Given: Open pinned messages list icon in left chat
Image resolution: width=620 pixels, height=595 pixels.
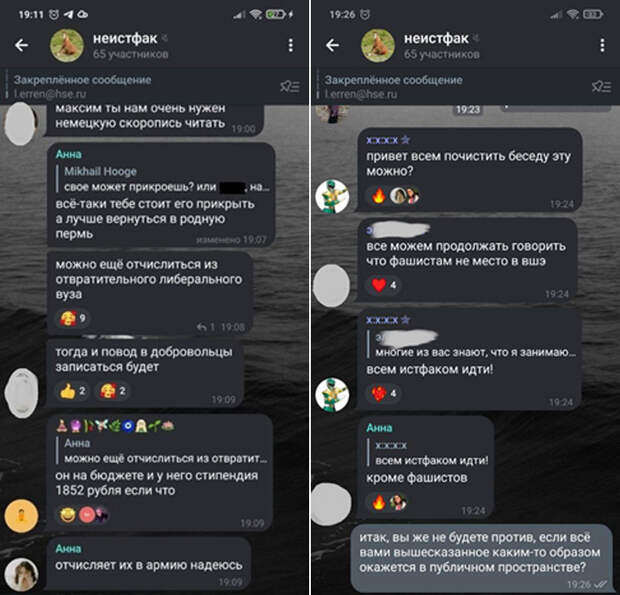Looking at the screenshot, I should tap(290, 86).
